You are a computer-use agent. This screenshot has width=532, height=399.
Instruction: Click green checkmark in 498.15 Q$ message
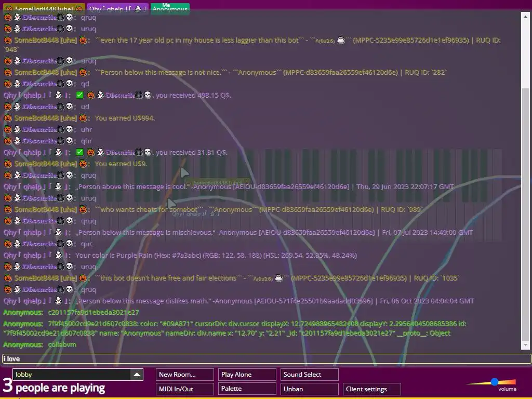(79, 96)
